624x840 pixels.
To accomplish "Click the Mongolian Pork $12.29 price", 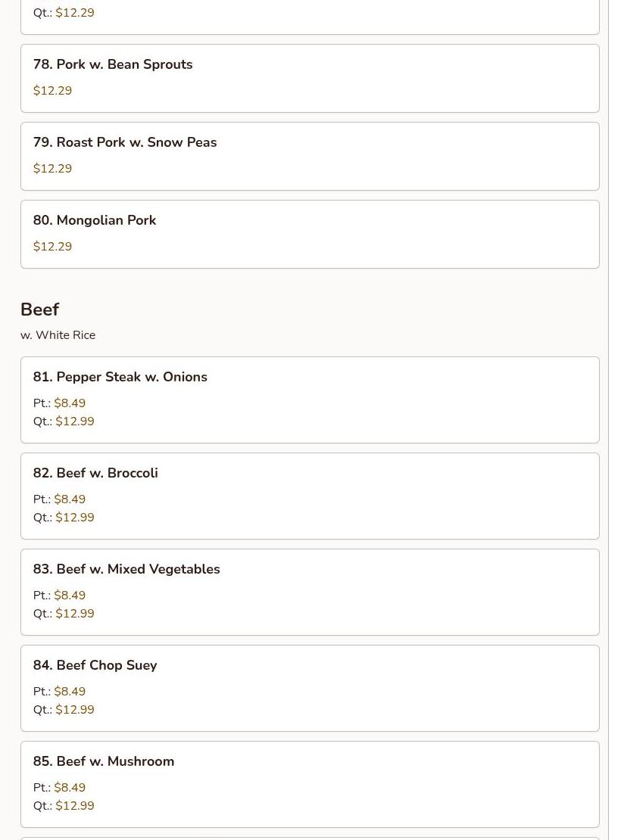I will [52, 247].
